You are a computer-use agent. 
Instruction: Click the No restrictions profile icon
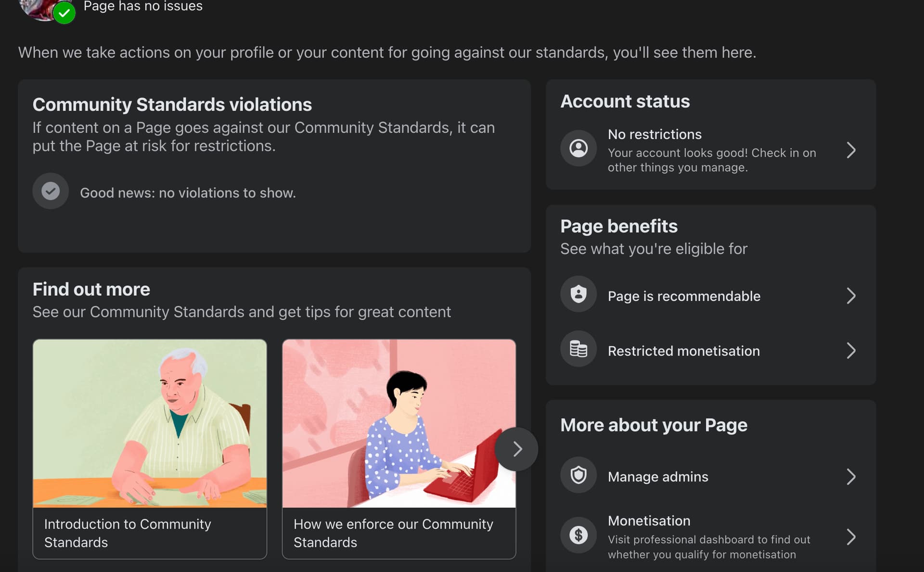[578, 148]
